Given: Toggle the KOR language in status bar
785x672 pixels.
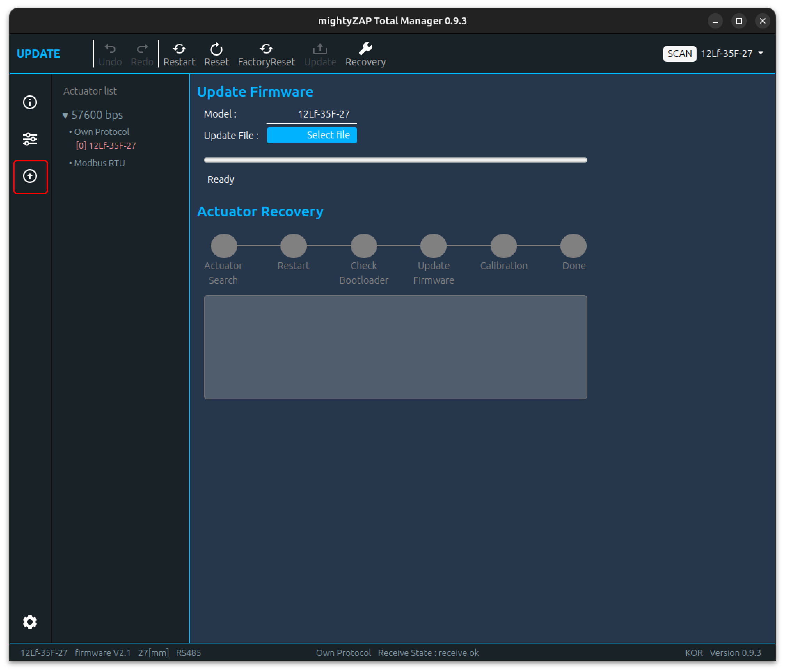Looking at the screenshot, I should (694, 653).
